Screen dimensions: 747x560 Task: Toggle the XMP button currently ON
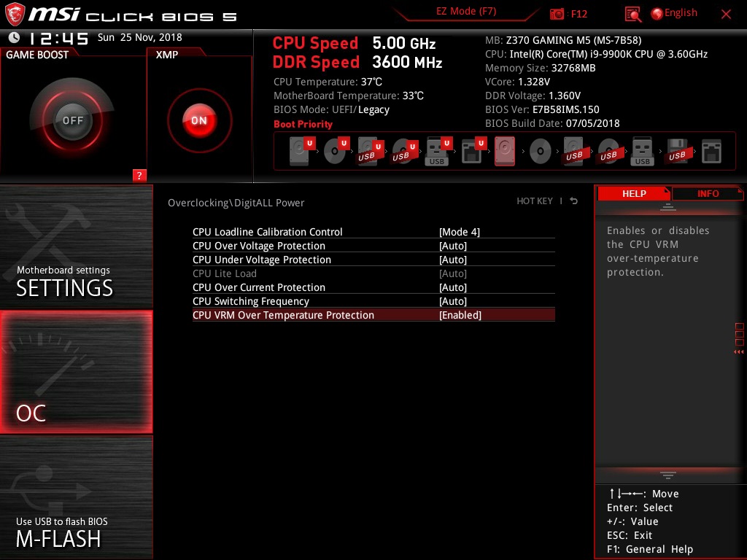click(x=200, y=120)
